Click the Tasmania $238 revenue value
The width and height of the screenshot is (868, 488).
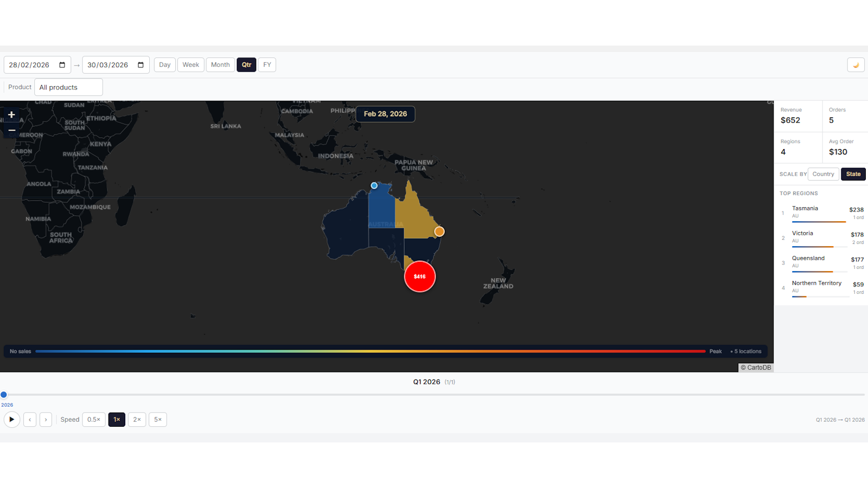pos(857,210)
